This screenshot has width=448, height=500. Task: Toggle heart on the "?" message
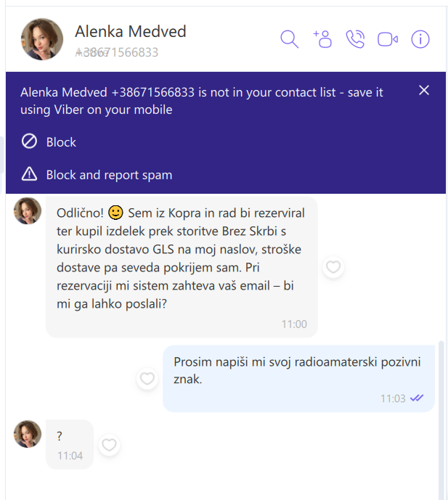coord(109,445)
